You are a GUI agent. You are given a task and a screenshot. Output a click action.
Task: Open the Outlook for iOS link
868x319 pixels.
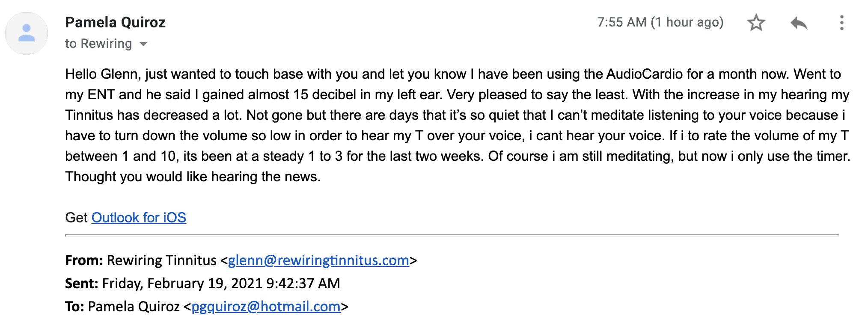click(139, 218)
